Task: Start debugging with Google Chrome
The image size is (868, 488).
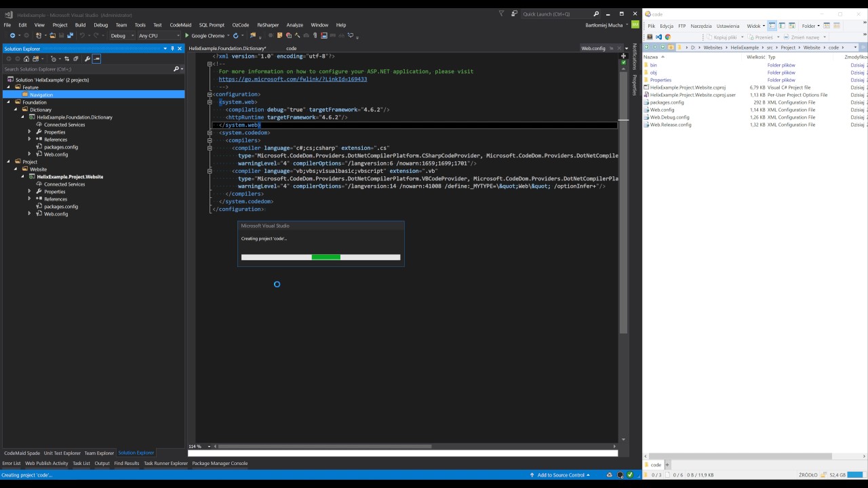Action: pyautogui.click(x=205, y=35)
